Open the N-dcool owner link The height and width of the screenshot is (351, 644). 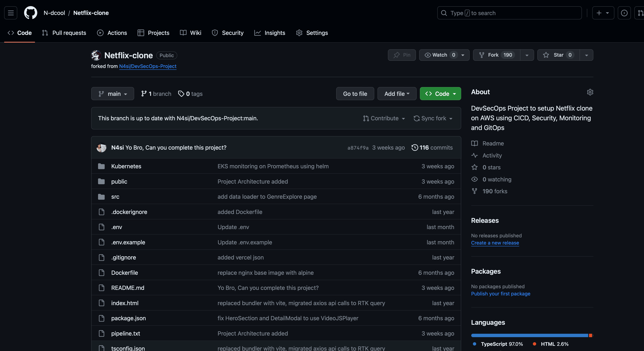point(54,13)
